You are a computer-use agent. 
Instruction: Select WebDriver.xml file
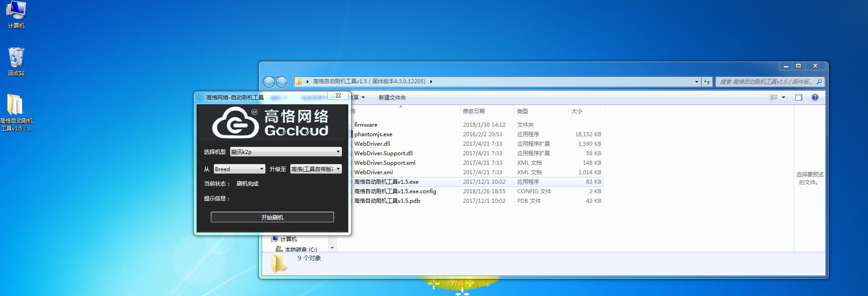pos(477,172)
